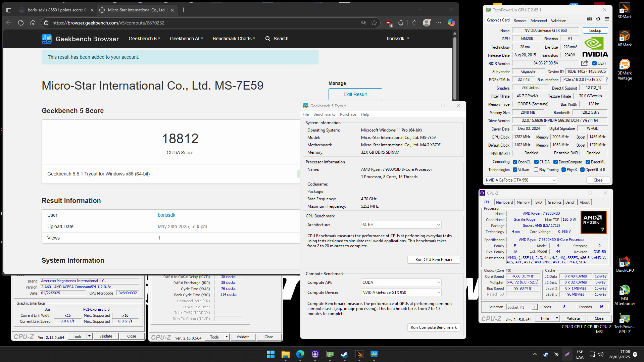Screen dimensions: 644x362
Task: Open the 3DMark Vantage desktop shortcut
Action: (625, 70)
